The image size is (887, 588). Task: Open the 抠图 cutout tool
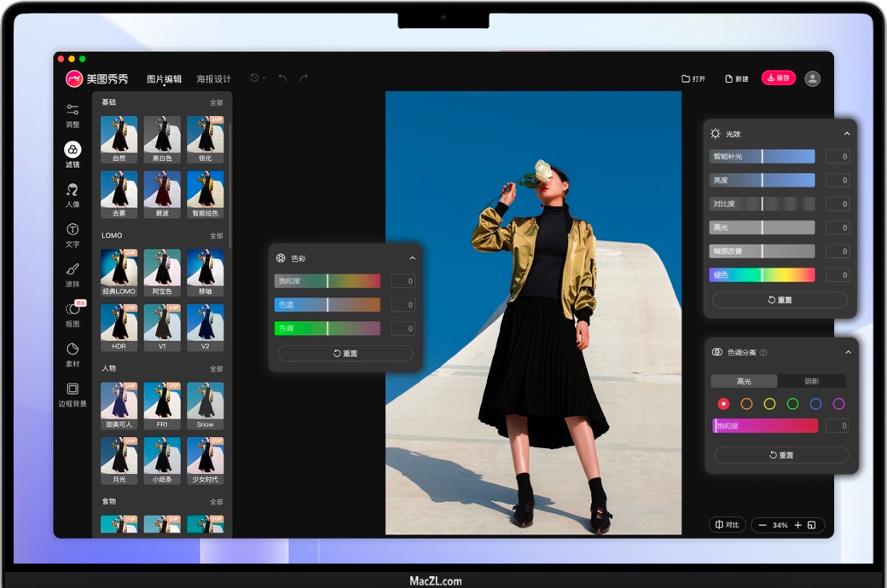pyautogui.click(x=72, y=314)
